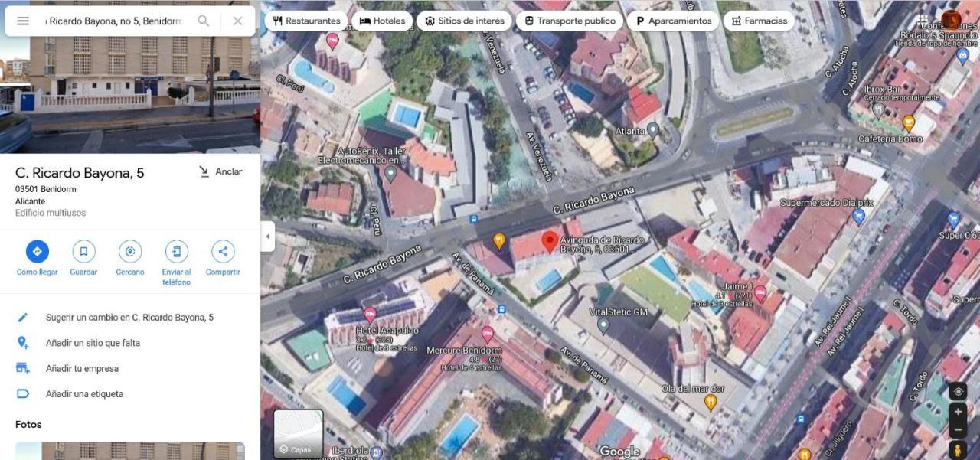Viewport: 980px width, 460px height.
Task: Click the Super 0'60 store marker
Action: 953,220
